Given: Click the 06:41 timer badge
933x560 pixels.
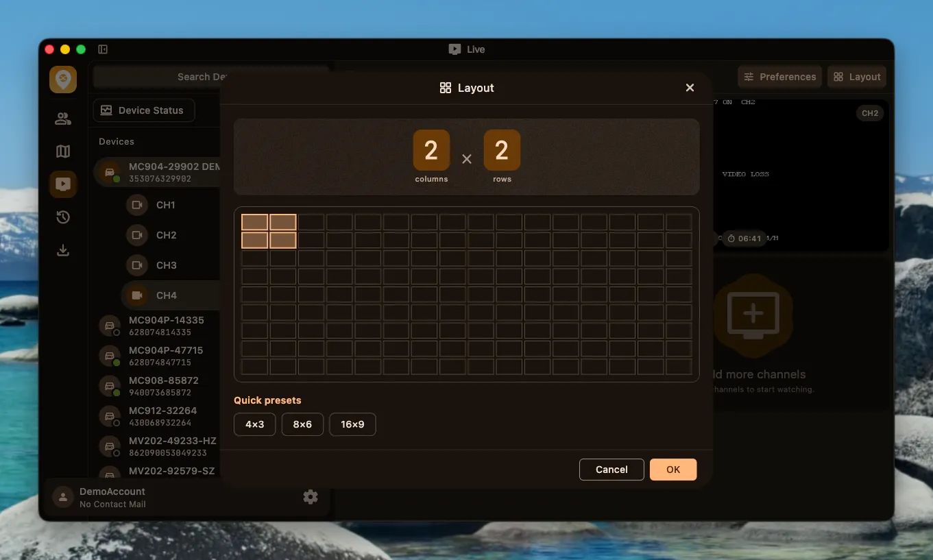Looking at the screenshot, I should pos(744,239).
